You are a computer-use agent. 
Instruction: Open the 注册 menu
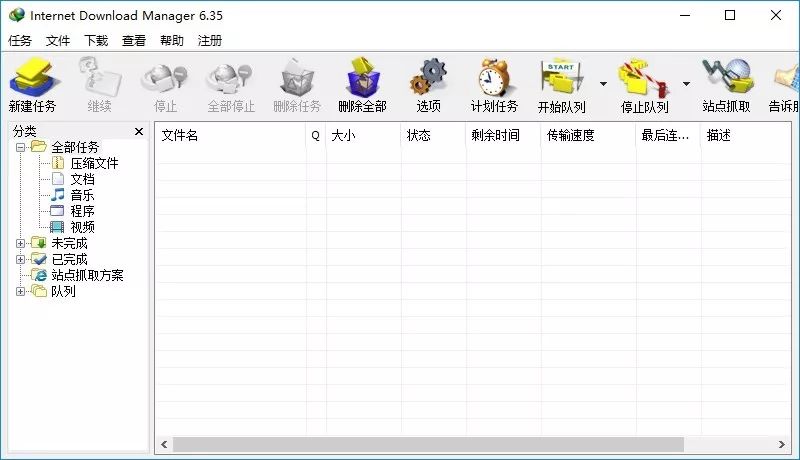[210, 40]
